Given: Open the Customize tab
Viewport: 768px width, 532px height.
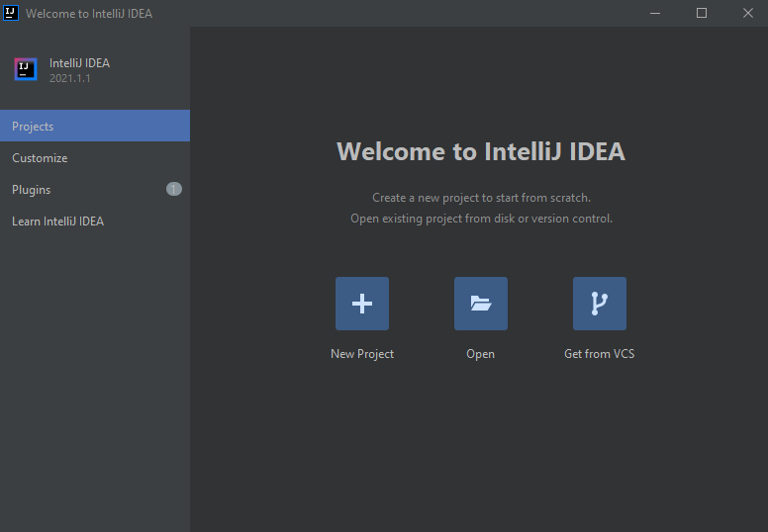Looking at the screenshot, I should (x=95, y=157).
